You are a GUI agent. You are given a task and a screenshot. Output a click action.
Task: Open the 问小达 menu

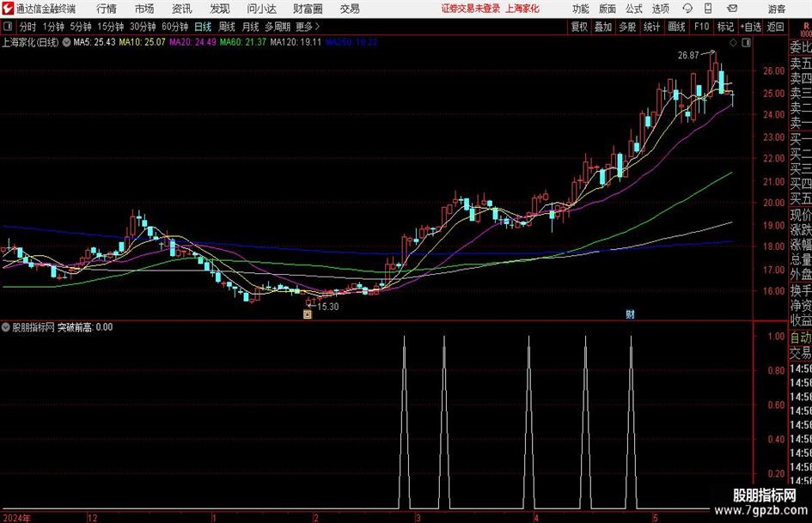[x=261, y=9]
